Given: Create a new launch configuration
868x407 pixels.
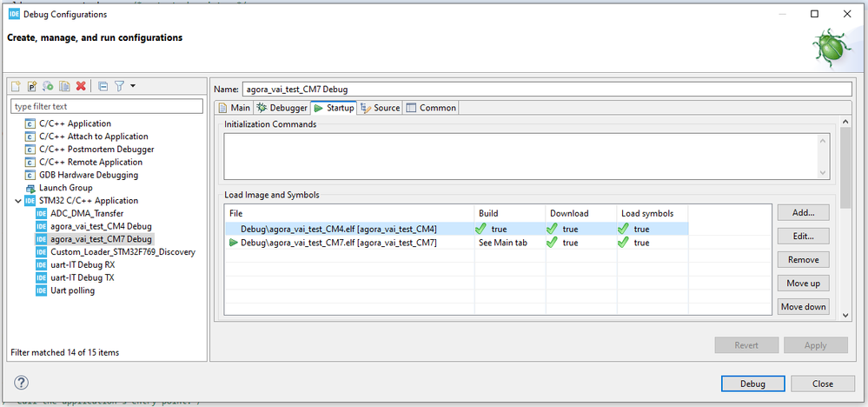Looking at the screenshot, I should click(16, 86).
